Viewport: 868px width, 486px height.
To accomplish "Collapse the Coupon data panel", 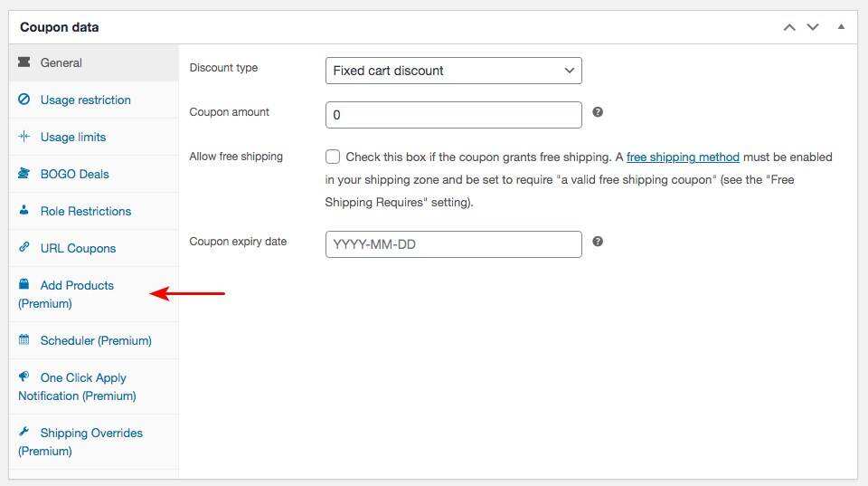I will [841, 27].
